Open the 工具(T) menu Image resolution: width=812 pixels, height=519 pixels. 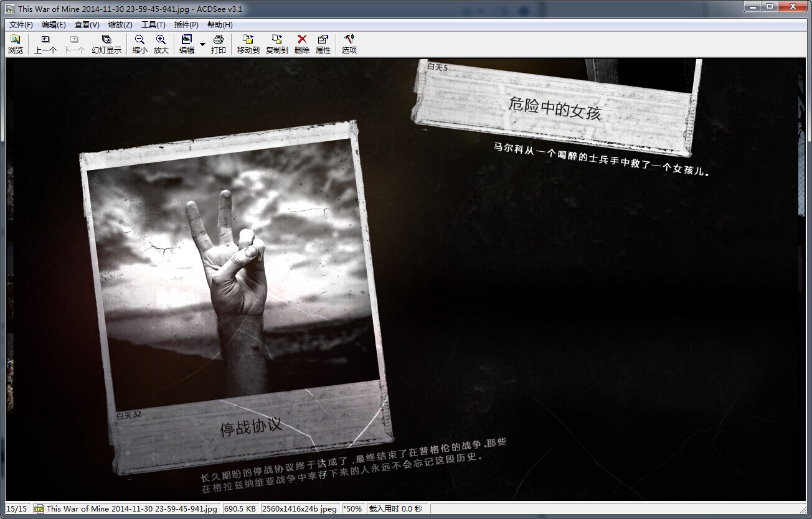click(x=153, y=25)
